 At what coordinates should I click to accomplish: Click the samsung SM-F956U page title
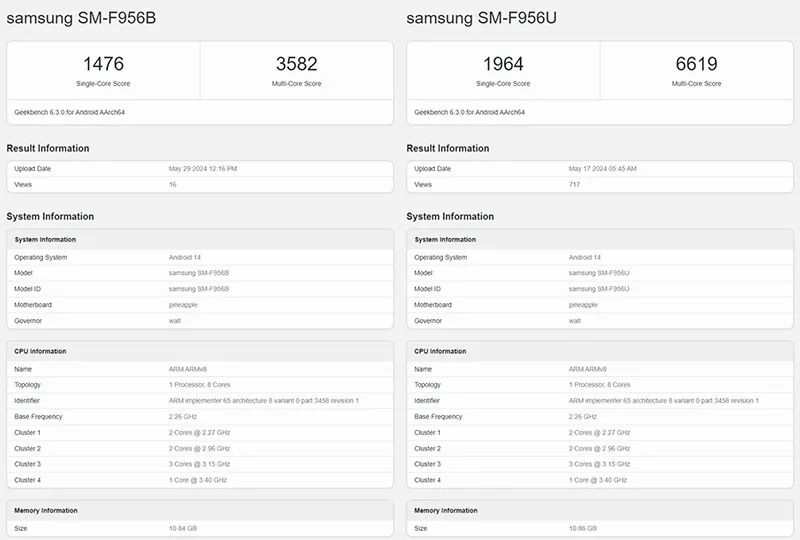pyautogui.click(x=481, y=18)
